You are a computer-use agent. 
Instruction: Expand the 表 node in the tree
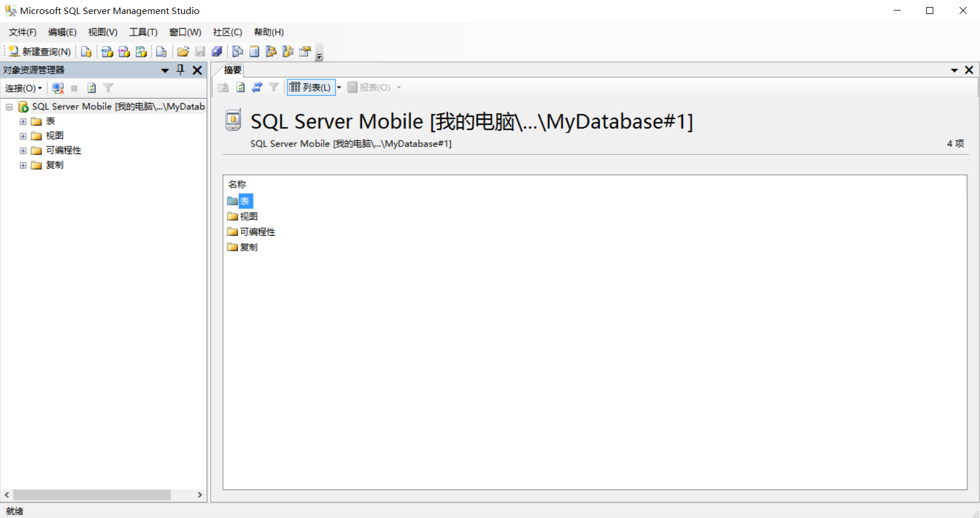point(23,121)
